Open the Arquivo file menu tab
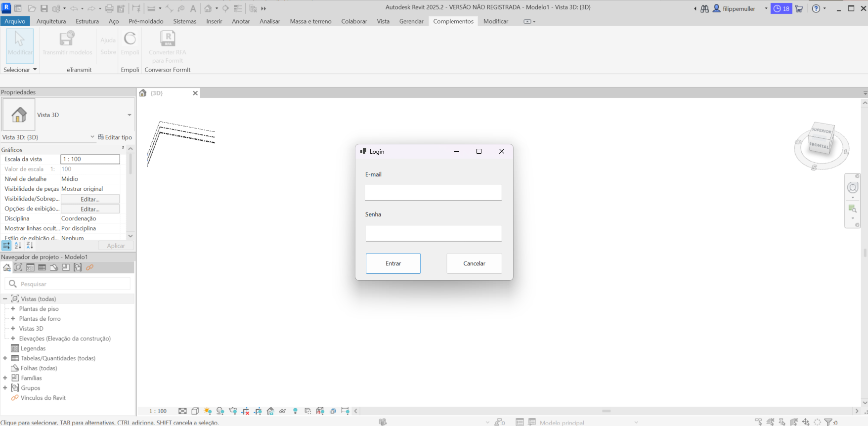868x426 pixels. tap(15, 21)
